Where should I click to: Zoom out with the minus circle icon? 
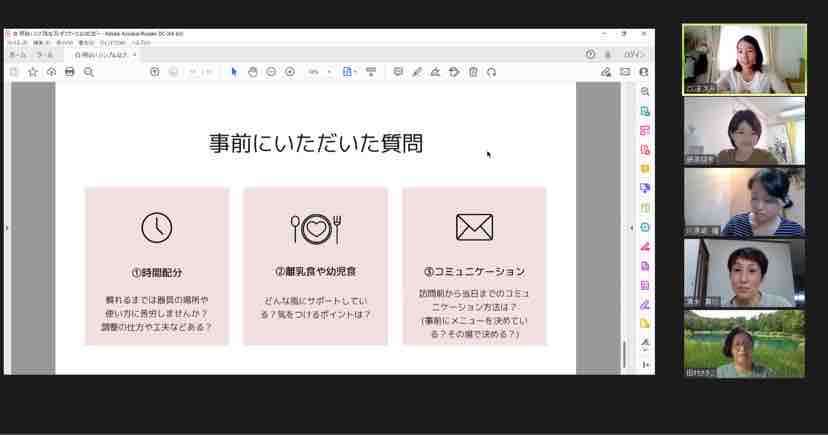tap(271, 72)
